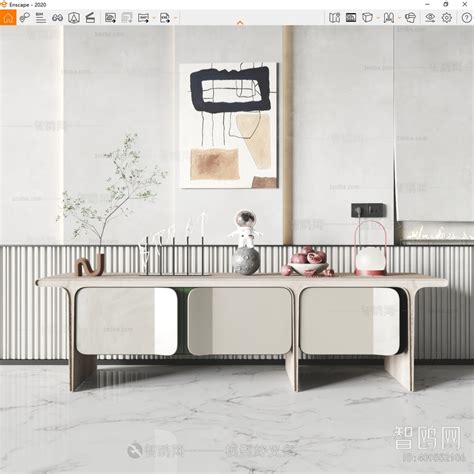474x474 pixels.
Task: Toggle live link chain icon
Action: [x=25, y=17]
